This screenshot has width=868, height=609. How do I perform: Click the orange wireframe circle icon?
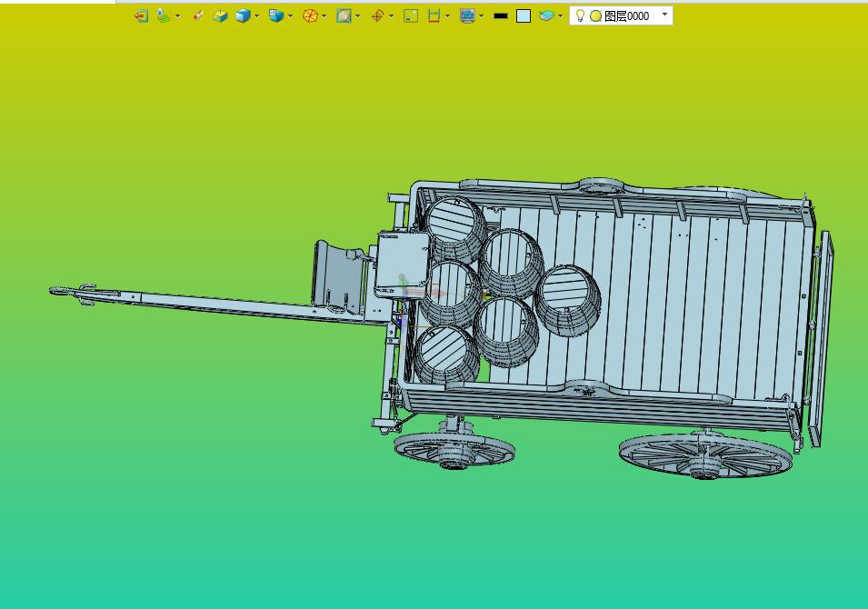310,16
